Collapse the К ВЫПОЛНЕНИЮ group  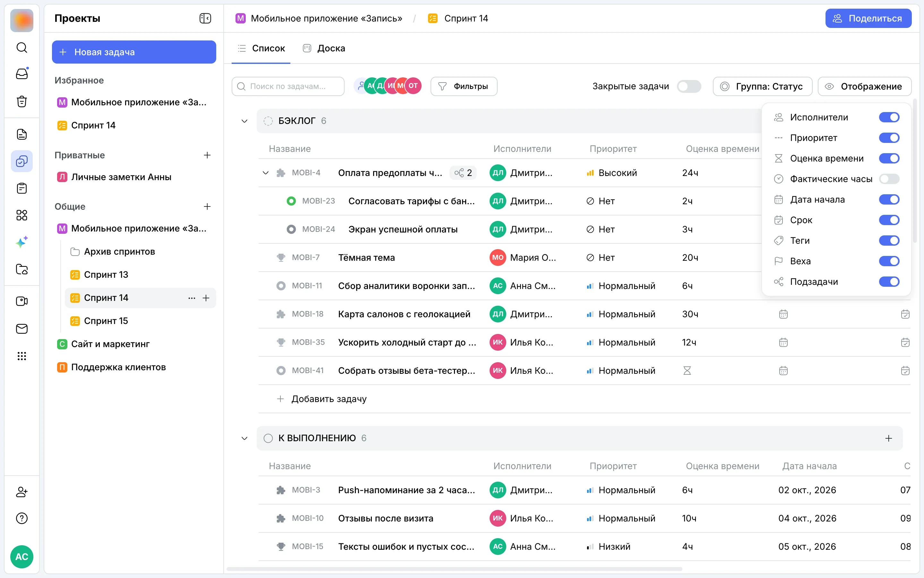coord(244,438)
